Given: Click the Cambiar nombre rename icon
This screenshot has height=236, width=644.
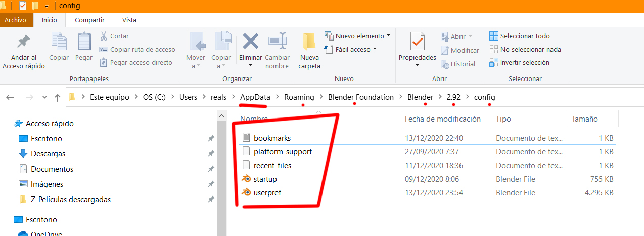Looking at the screenshot, I should tap(277, 42).
